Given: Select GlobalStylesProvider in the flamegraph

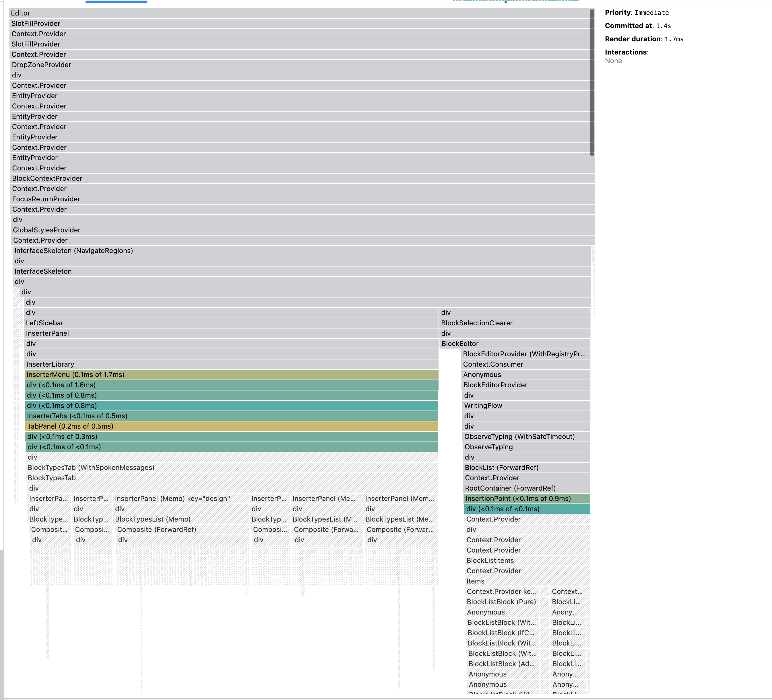Looking at the screenshot, I should [299, 230].
